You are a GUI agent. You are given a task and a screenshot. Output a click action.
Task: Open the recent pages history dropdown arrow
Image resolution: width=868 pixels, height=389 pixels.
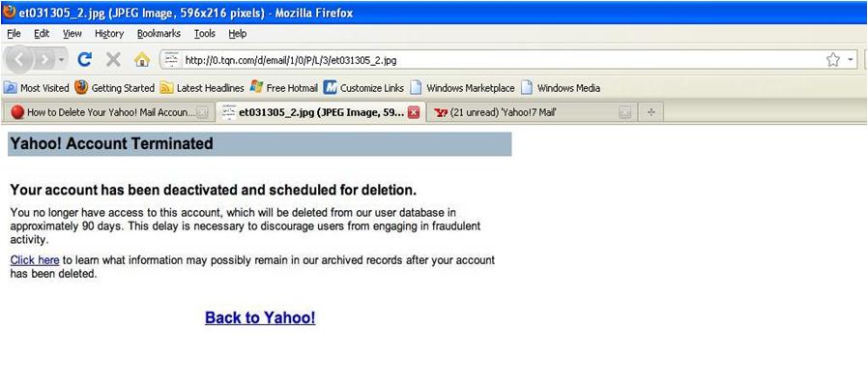62,60
